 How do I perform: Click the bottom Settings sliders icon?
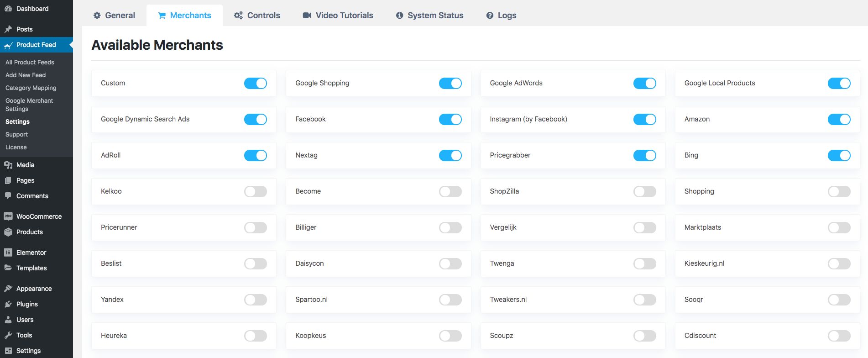point(8,351)
